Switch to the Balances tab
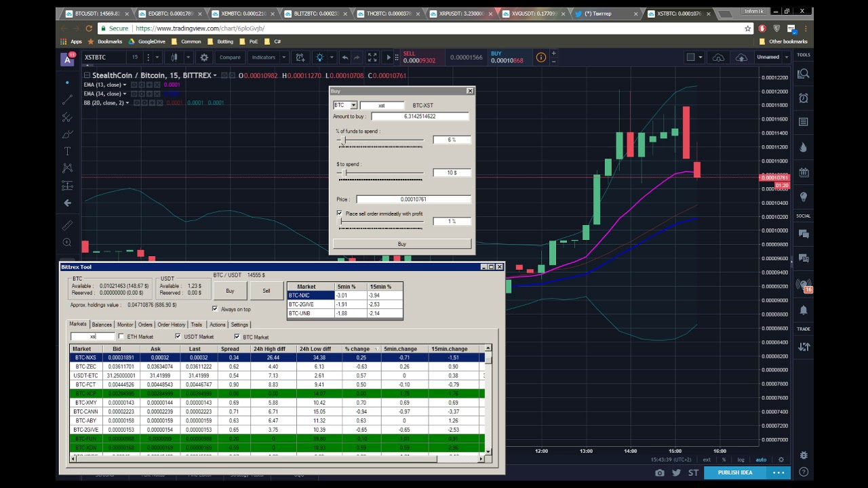Image resolution: width=868 pixels, height=488 pixels. pyautogui.click(x=102, y=325)
